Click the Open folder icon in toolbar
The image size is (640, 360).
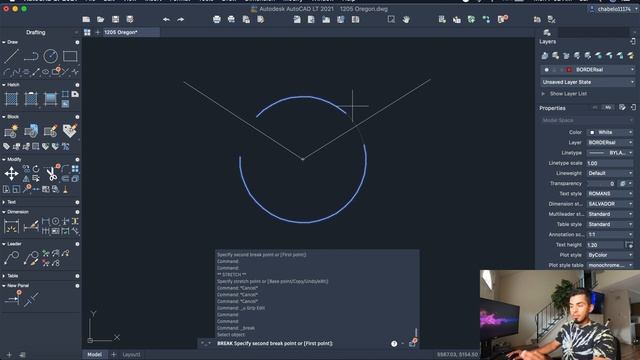tap(100, 20)
